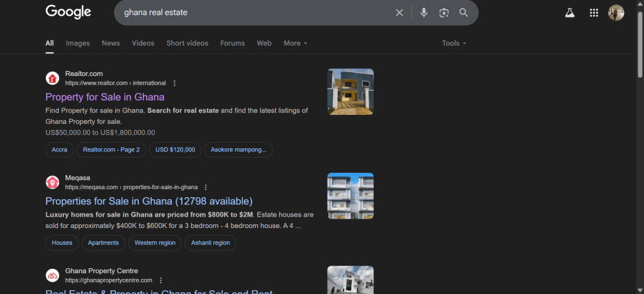Open the USD $120,000 chip
Image resolution: width=644 pixels, height=294 pixels.
(x=175, y=150)
